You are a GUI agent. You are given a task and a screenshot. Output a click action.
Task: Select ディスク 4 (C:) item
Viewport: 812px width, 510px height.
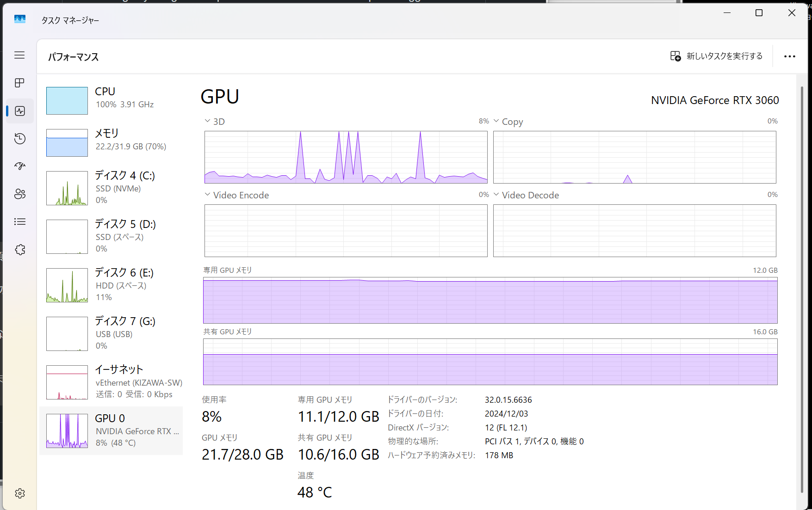coord(111,188)
